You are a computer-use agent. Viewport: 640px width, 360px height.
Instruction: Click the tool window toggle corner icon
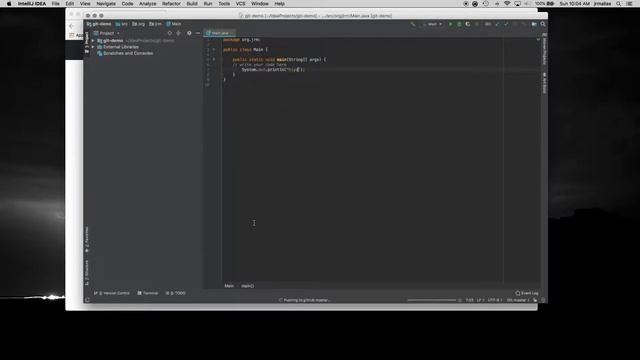point(87,300)
